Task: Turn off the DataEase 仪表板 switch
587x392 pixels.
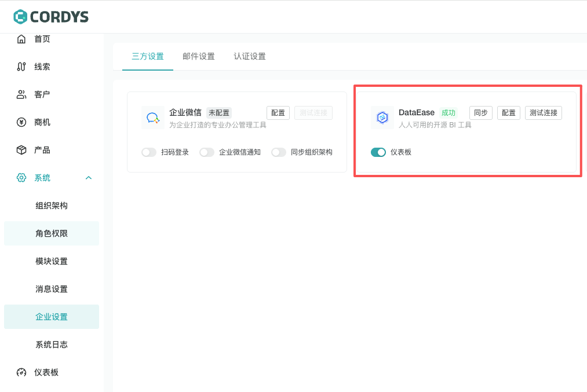Action: coord(378,152)
